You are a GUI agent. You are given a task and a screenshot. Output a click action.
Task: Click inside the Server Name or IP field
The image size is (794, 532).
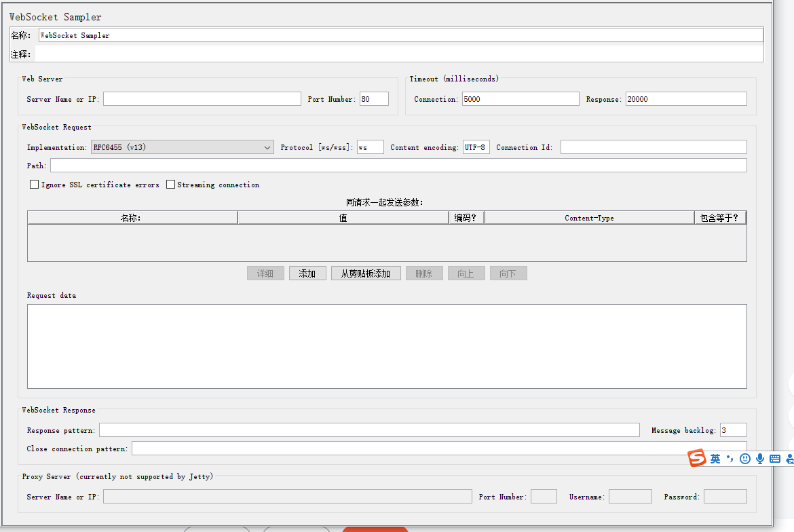coord(202,98)
